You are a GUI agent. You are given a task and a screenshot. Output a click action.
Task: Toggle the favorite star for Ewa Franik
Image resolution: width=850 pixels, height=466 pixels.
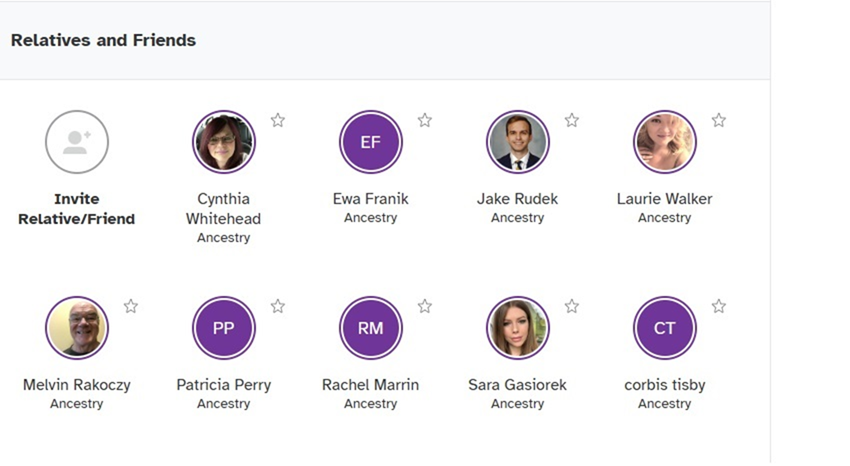coord(424,120)
